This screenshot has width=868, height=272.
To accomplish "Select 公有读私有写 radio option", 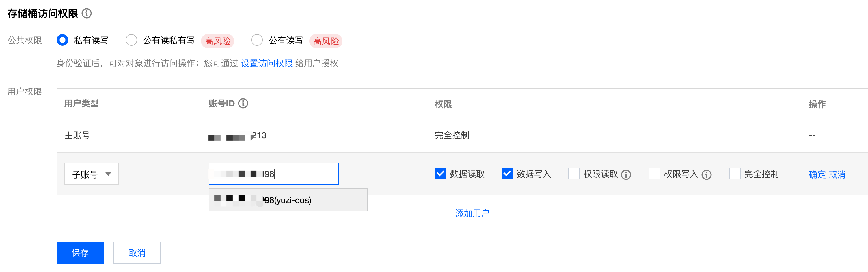I will pos(131,40).
